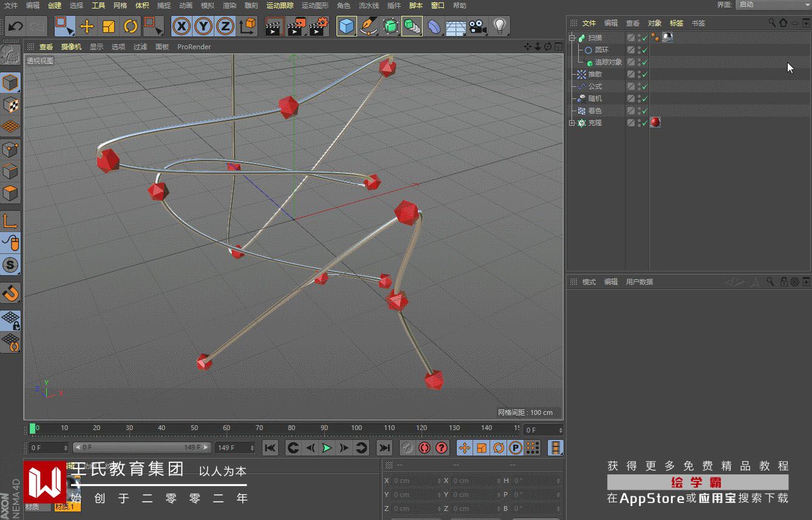The image size is (812, 520).
Task: Click the play forward button
Action: (x=327, y=448)
